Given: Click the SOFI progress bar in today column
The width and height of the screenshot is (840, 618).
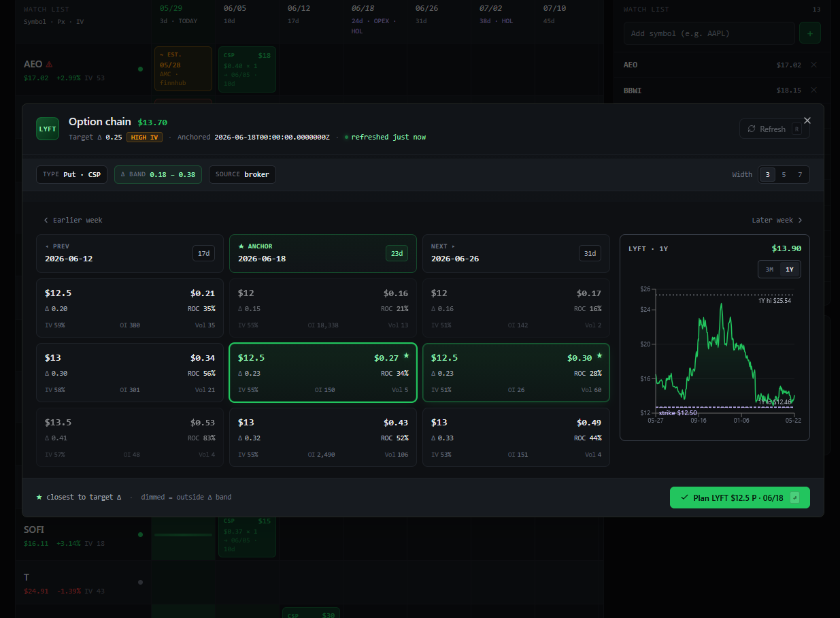Looking at the screenshot, I should coord(183,535).
